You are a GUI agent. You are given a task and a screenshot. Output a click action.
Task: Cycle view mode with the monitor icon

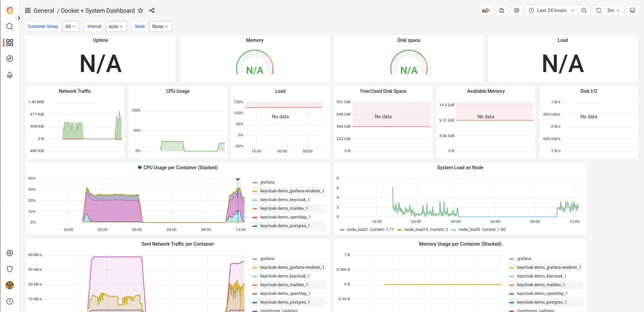[x=633, y=10]
